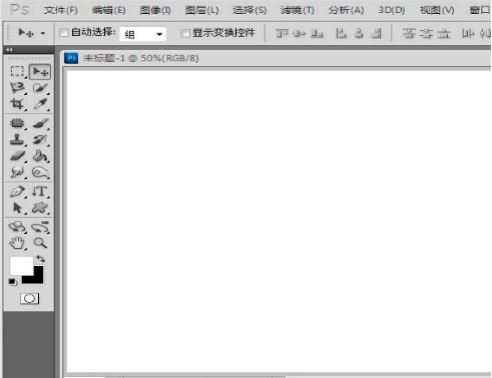Open the 分析(A) menu
Viewport: 492px width, 378px height.
click(346, 10)
